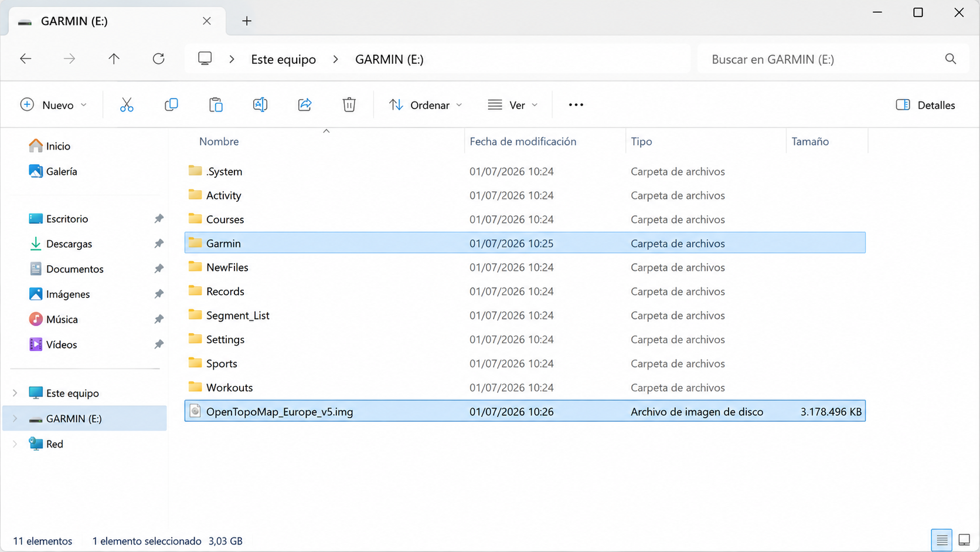Open the Nuevo dropdown
The width and height of the screenshot is (980, 552).
pyautogui.click(x=53, y=105)
